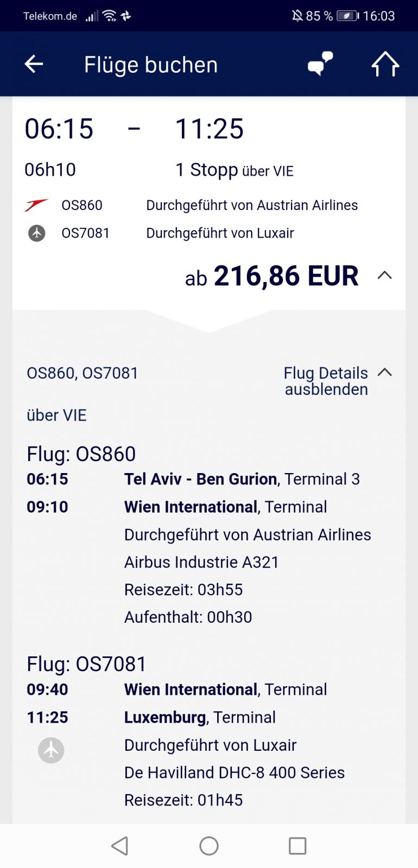Screen dimensions: 418x868
Task: Tap the "1 Stopp über VIE" label
Action: click(x=234, y=170)
